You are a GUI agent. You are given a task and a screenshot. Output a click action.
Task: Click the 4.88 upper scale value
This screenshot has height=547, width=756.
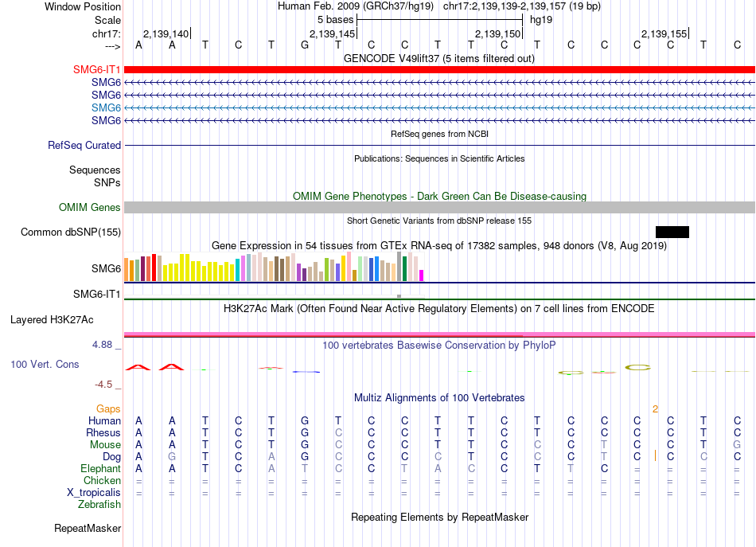tap(102, 345)
